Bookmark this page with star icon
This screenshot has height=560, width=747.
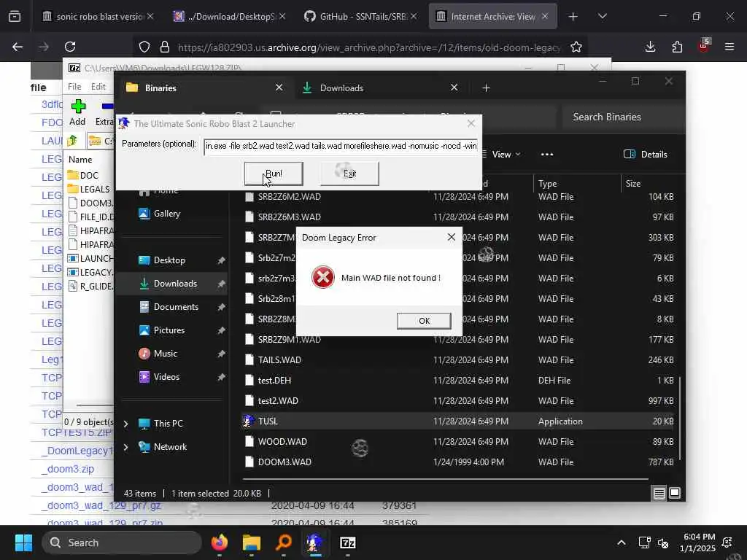(x=576, y=47)
